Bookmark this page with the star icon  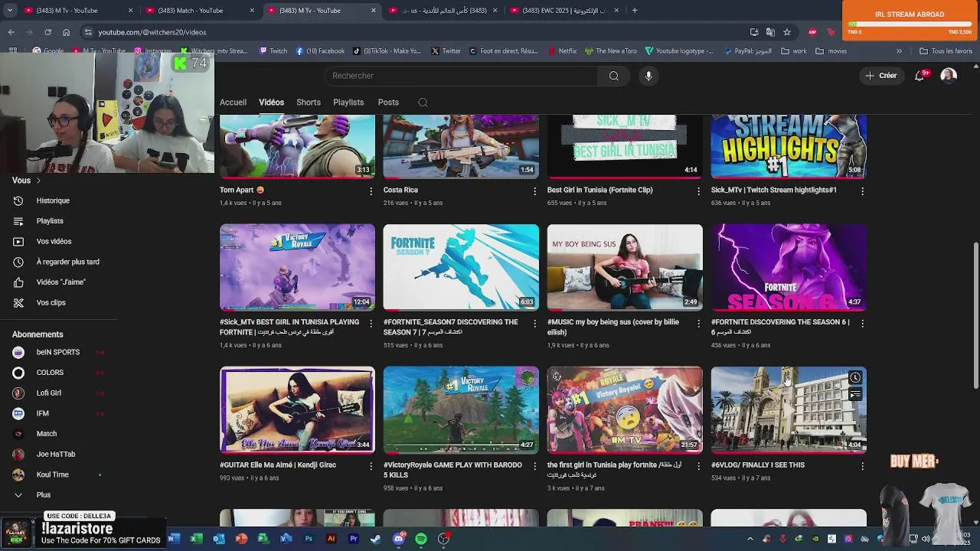[x=787, y=32]
